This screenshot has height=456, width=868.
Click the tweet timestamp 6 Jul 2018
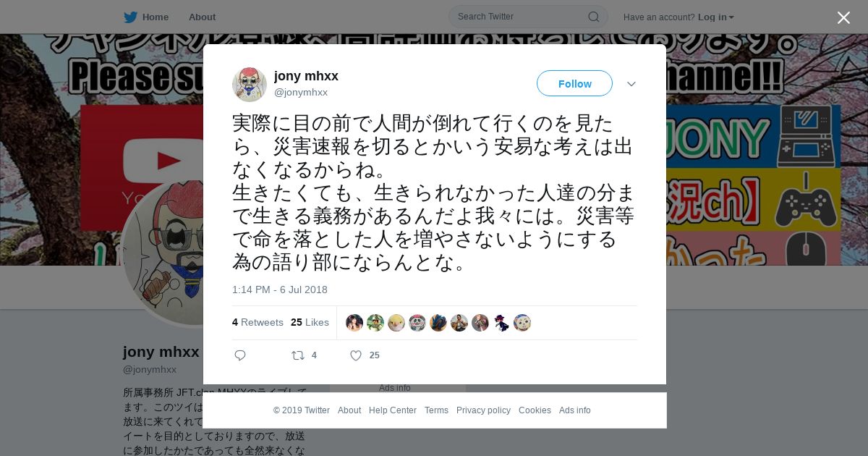(x=280, y=290)
